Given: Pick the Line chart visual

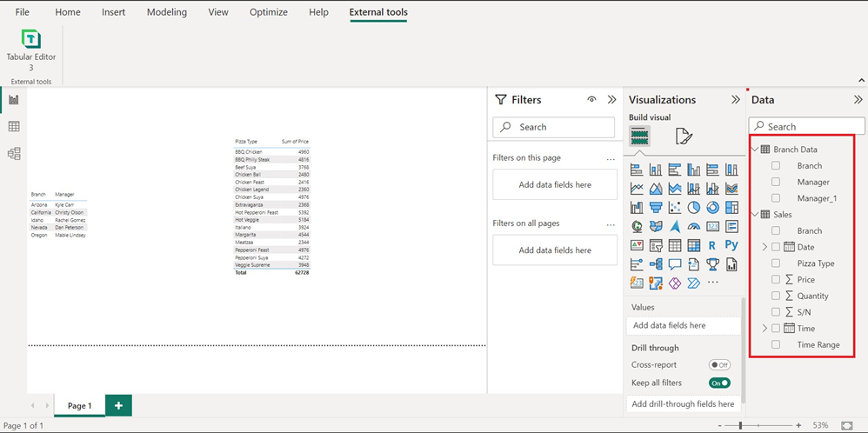Looking at the screenshot, I should click(x=637, y=189).
